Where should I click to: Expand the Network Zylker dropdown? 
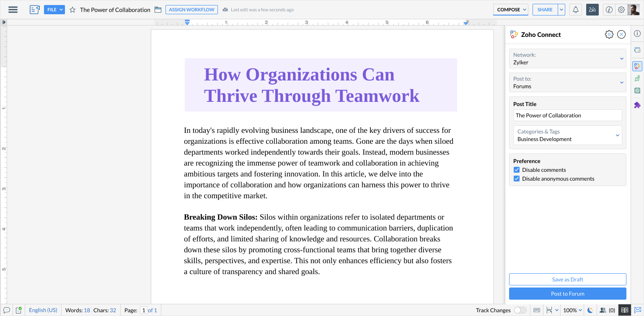[x=568, y=59]
